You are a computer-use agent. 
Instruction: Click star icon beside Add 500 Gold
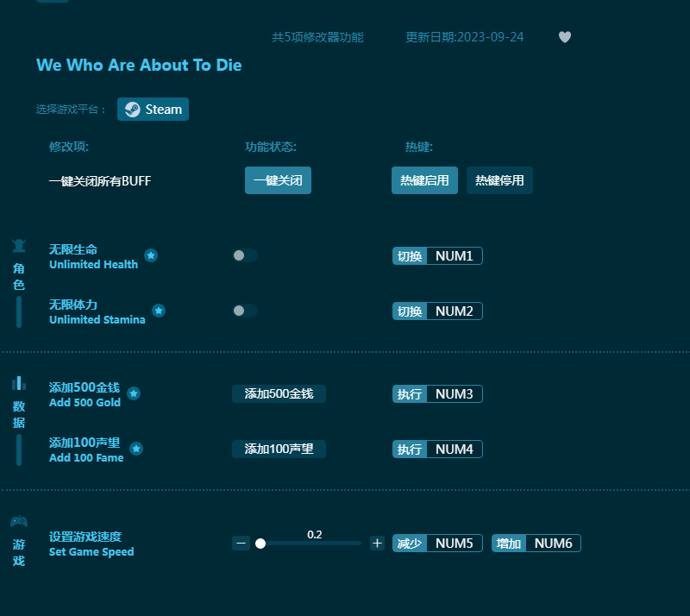pyautogui.click(x=134, y=393)
